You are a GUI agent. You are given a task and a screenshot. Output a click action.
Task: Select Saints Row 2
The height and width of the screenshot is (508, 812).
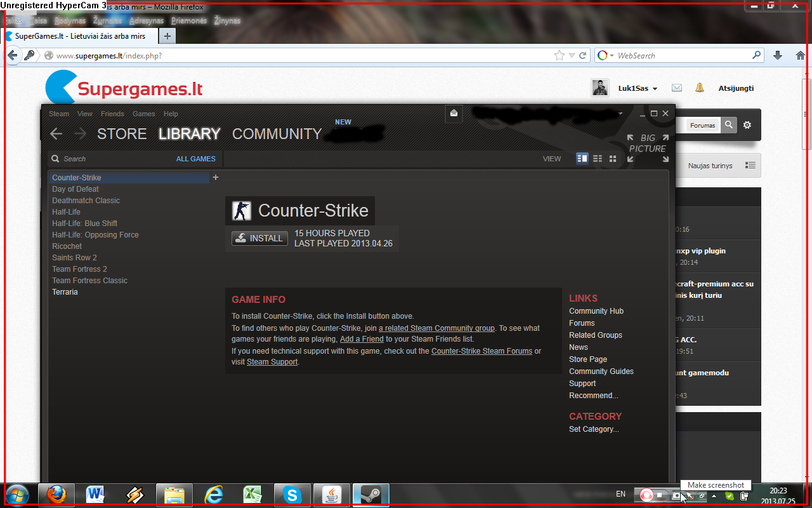[x=74, y=258]
